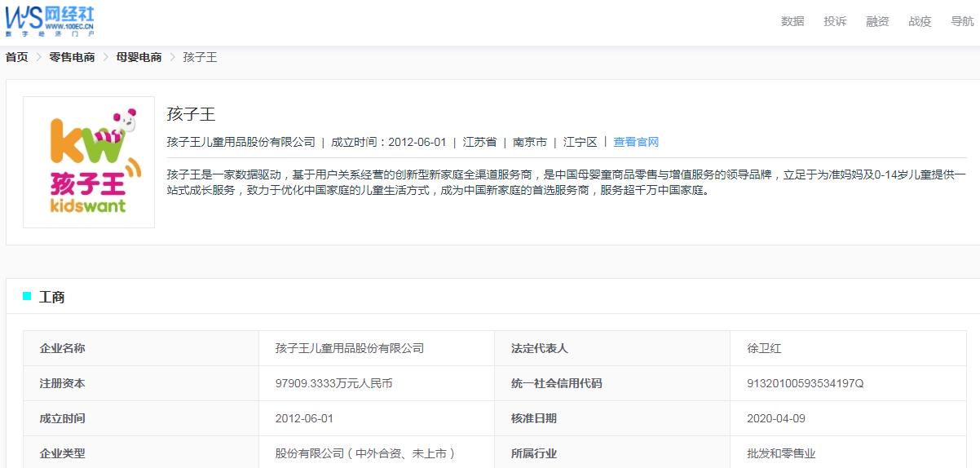Select the 企业类型 table label
The height and width of the screenshot is (468, 980).
click(x=62, y=453)
